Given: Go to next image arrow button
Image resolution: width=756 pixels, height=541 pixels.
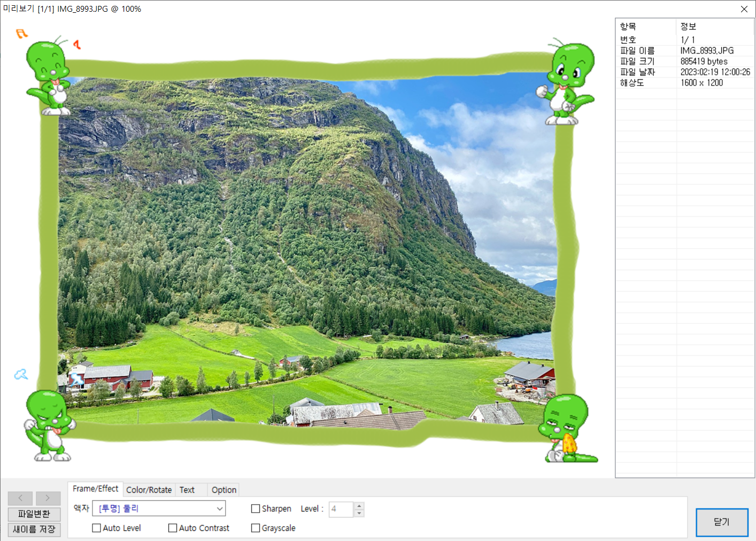Looking at the screenshot, I should pos(48,498).
